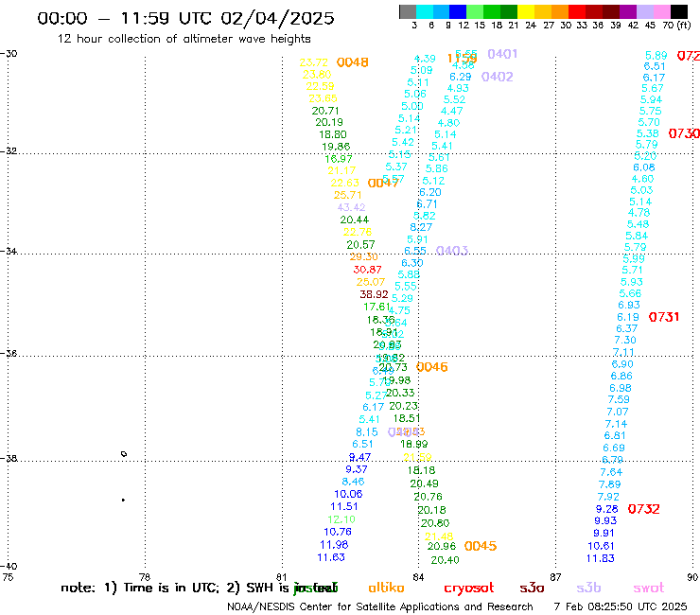Click the wave height value 23.72
The width and height of the screenshot is (700, 615).
point(313,62)
